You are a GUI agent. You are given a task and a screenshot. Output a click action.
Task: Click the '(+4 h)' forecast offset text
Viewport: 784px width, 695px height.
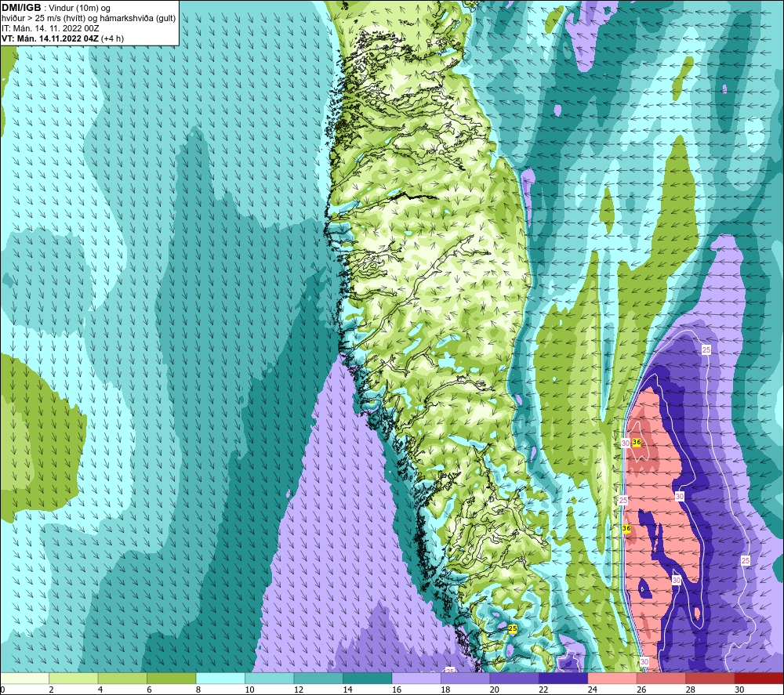112,38
